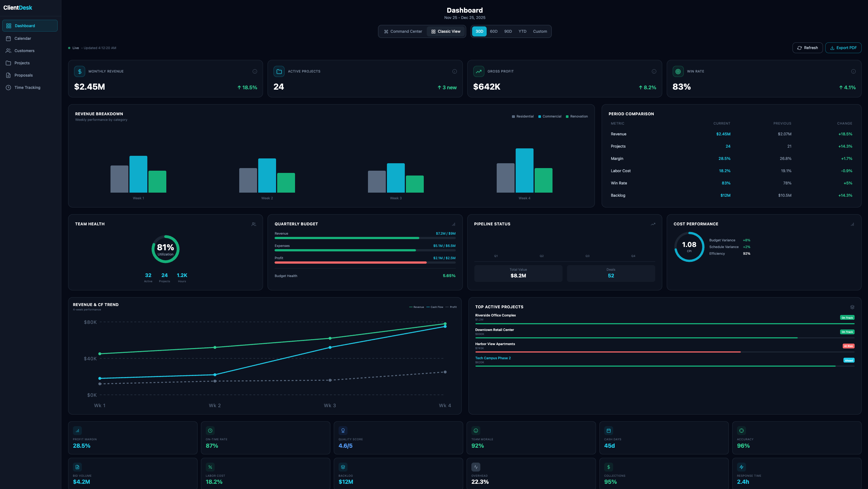Image resolution: width=868 pixels, height=489 pixels.
Task: Select the Customers icon in the sidebar
Action: pos(9,51)
